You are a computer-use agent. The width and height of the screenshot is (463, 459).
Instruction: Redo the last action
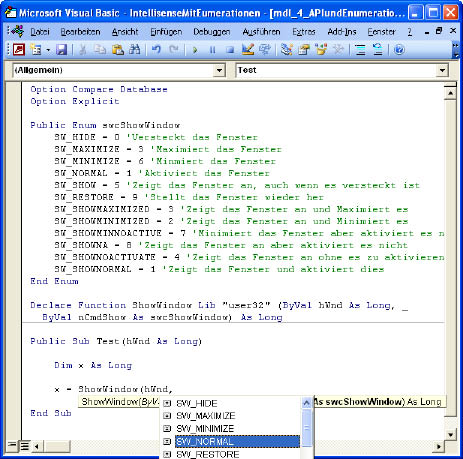pyautogui.click(x=174, y=50)
